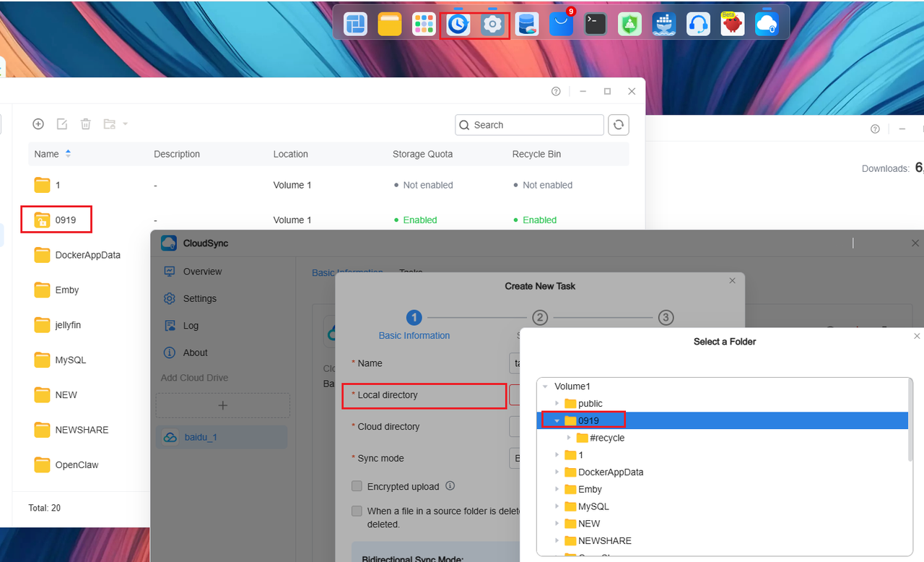Open the storage database icon in dock

click(526, 24)
